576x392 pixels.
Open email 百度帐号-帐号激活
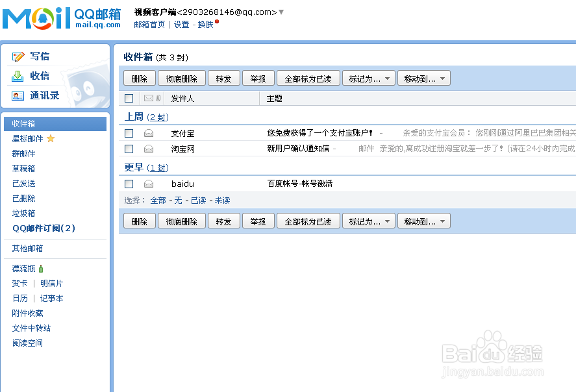click(300, 184)
